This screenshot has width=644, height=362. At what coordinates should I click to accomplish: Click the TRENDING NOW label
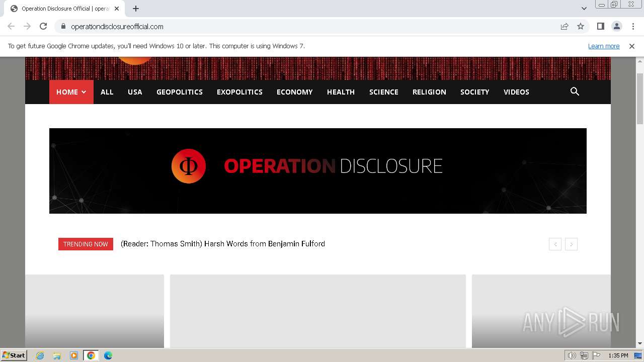[x=86, y=244]
